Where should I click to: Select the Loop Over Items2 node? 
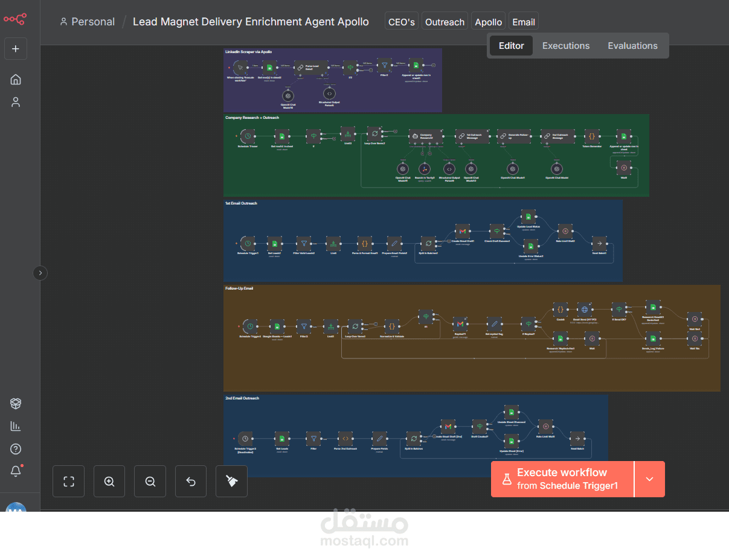coord(374,133)
